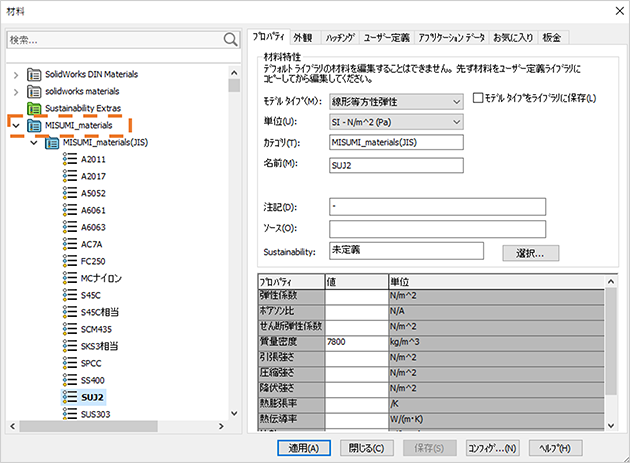This screenshot has width=630, height=463.
Task: Select the SolidWorks DIN Materials library icon
Action: click(35, 74)
